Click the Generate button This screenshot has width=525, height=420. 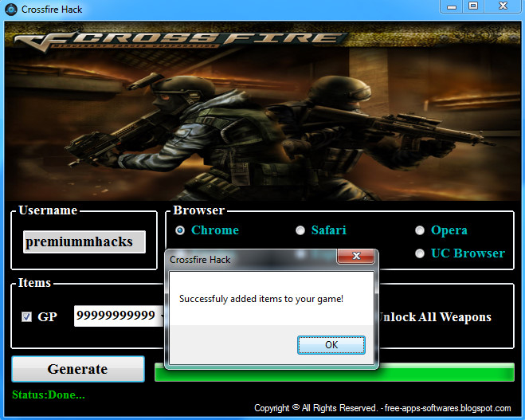78,369
